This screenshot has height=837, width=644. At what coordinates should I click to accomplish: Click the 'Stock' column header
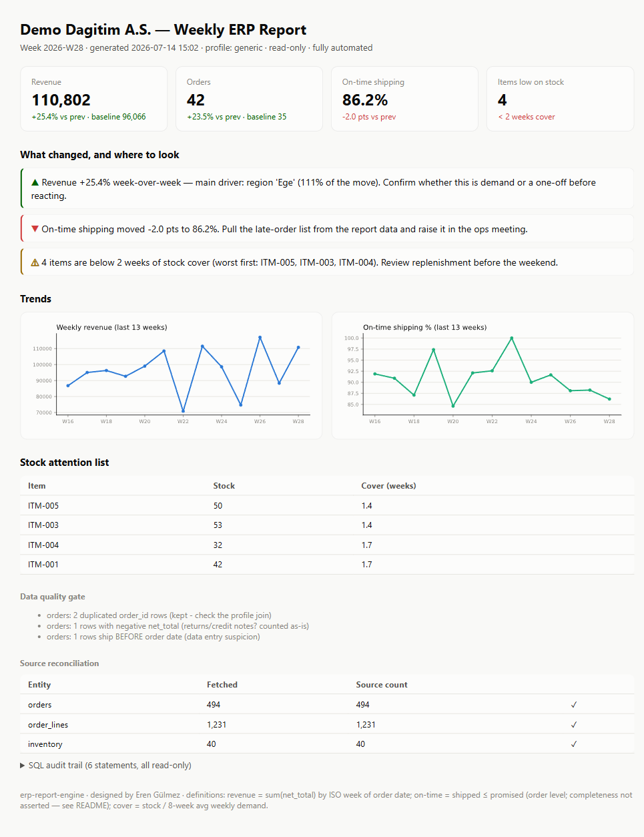[x=224, y=486]
